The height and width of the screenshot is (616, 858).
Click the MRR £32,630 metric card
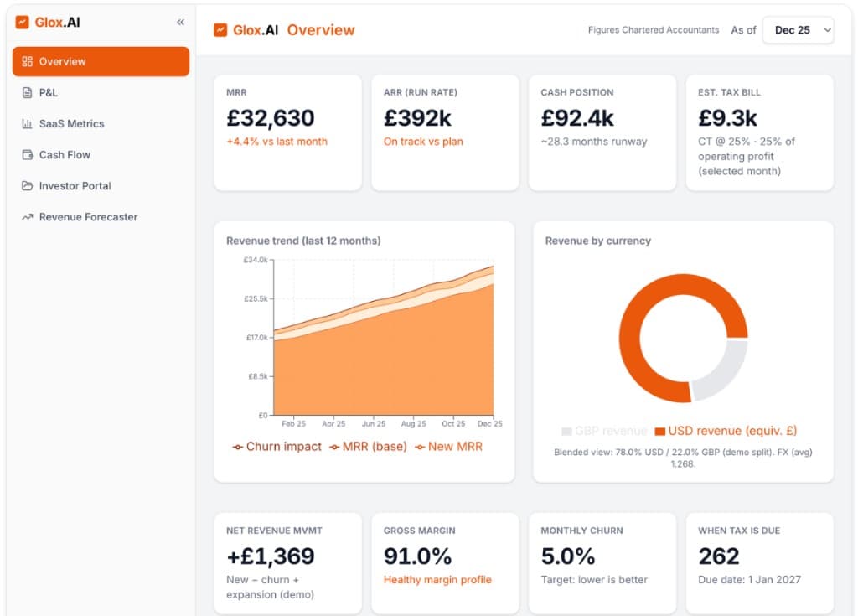287,132
